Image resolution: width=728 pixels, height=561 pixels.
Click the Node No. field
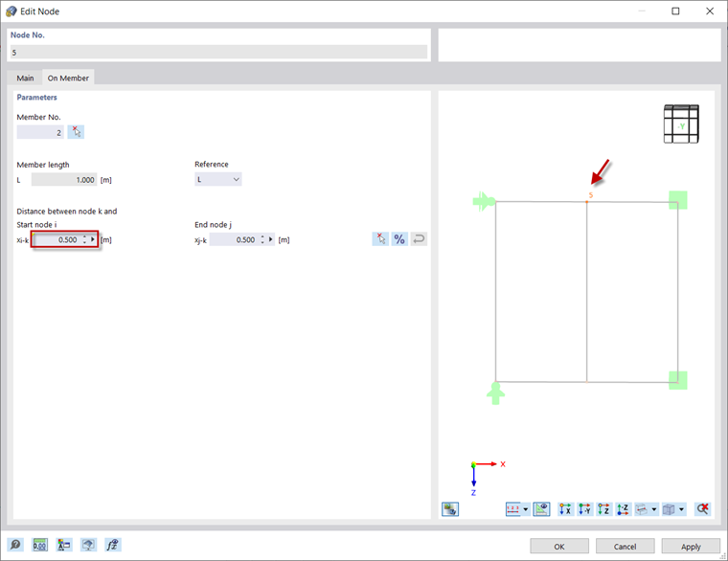click(218, 52)
